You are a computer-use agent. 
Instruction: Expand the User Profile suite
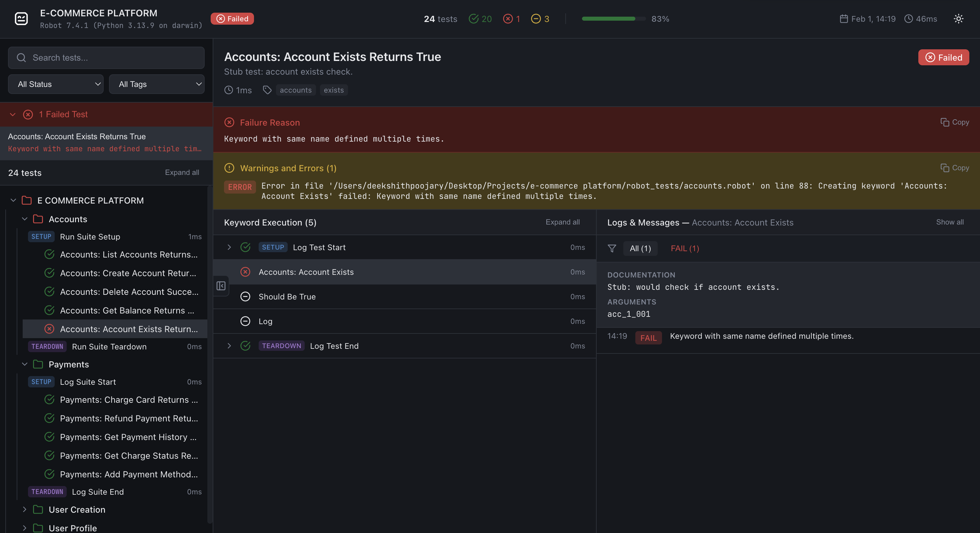[25, 528]
